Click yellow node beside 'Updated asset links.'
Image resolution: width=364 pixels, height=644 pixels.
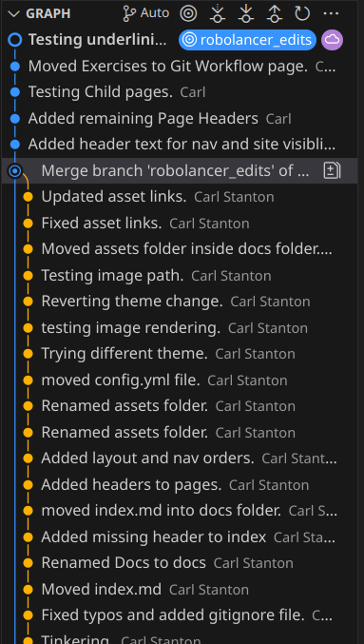coord(28,197)
